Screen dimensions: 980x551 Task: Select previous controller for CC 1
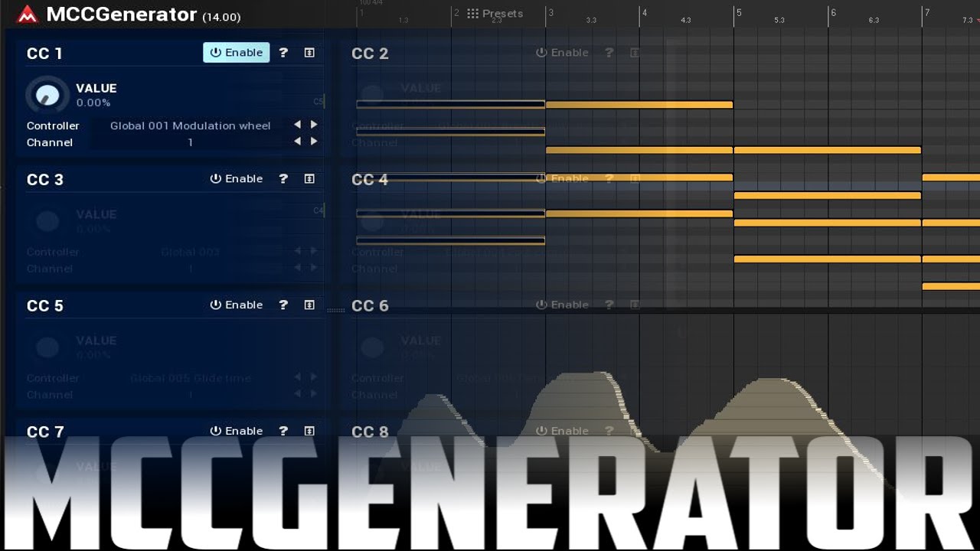pos(297,125)
